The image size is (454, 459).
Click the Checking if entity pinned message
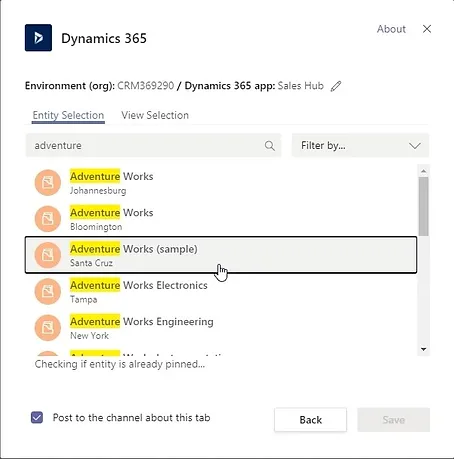[x=120, y=364]
